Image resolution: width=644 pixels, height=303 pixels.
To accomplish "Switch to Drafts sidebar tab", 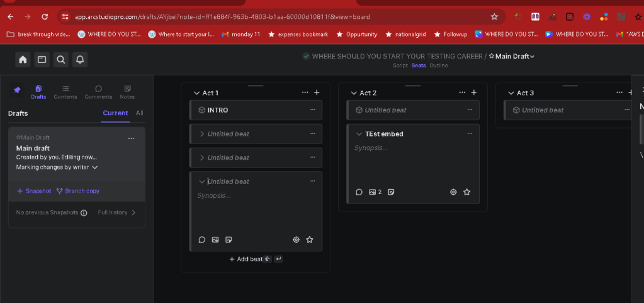I will tap(38, 92).
